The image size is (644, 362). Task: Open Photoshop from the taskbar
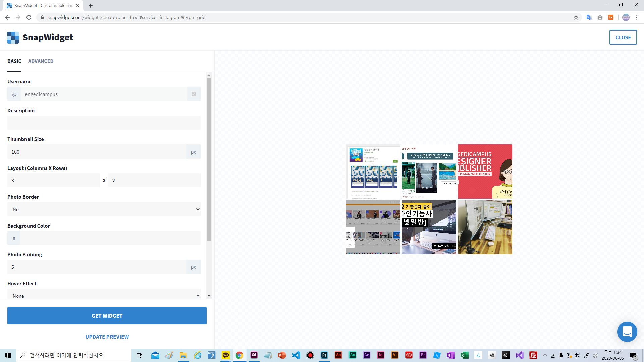pos(324,355)
